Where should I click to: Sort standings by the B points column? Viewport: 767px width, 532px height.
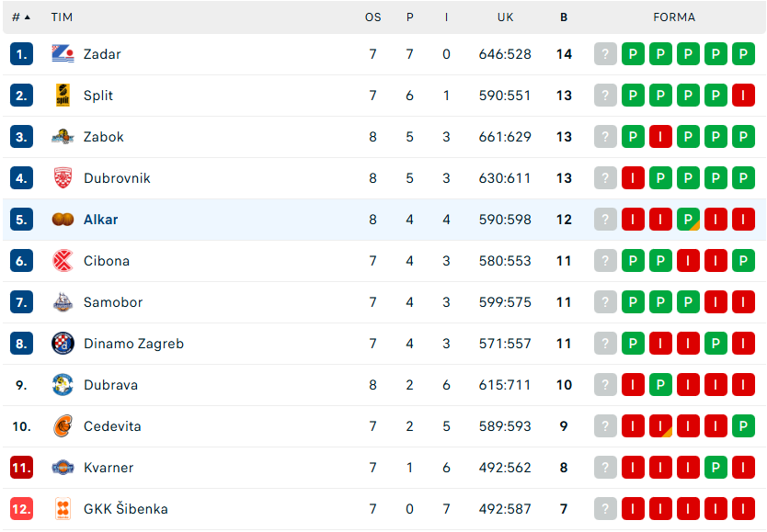point(564,17)
